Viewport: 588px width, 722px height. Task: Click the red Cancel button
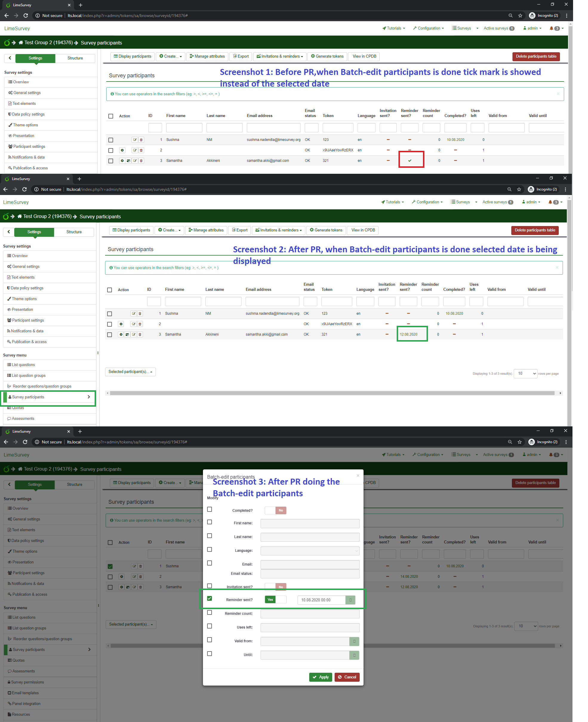point(347,677)
